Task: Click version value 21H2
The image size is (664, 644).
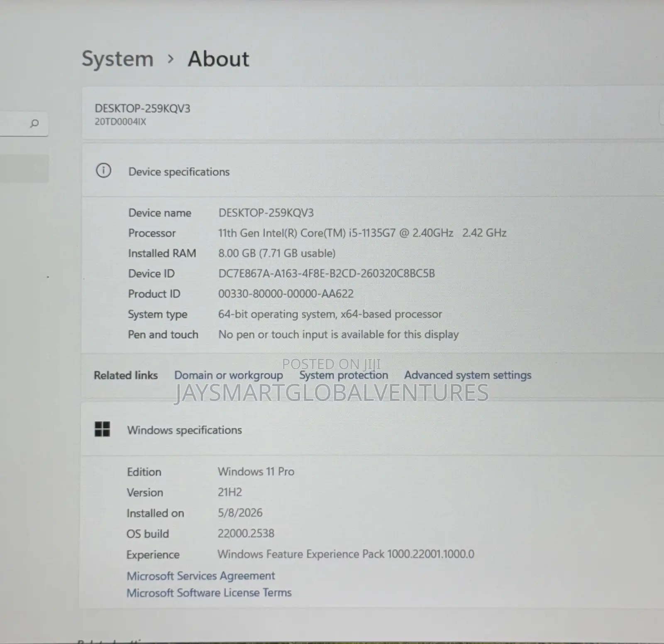Action: tap(230, 492)
